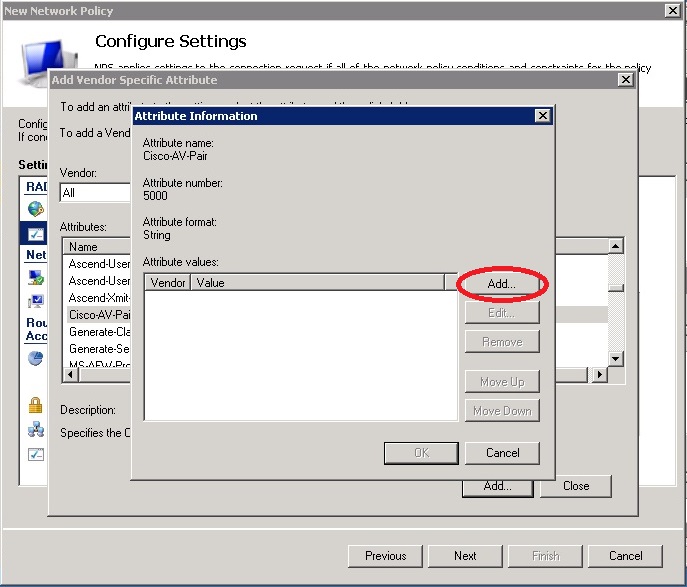Screen dimensions: 687x587
Task: Select the blue monitor icon in settings list
Action: [x=36, y=301]
